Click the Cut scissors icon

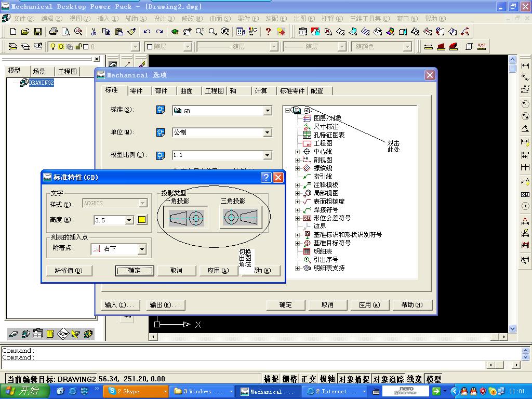[x=94, y=32]
